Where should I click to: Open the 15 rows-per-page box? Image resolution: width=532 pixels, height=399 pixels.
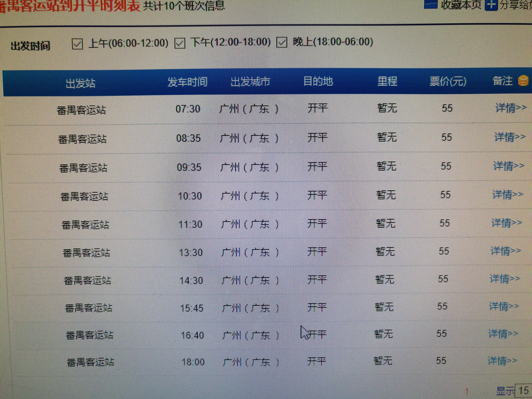pyautogui.click(x=524, y=390)
